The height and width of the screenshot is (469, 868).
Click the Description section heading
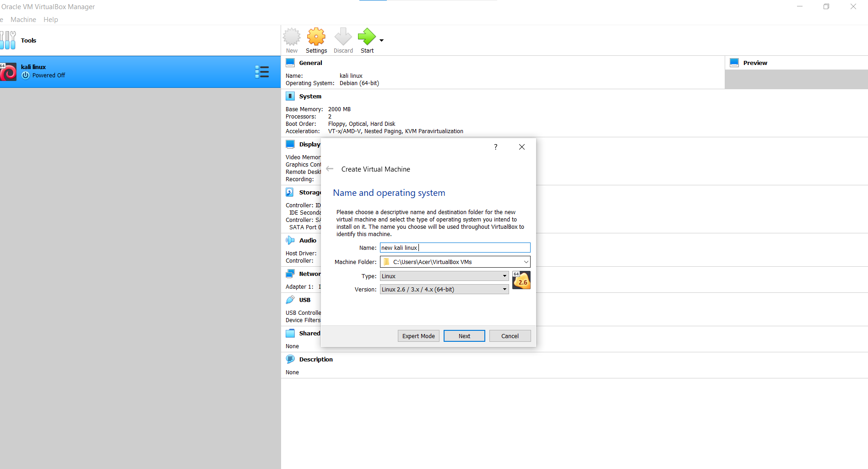(x=316, y=359)
